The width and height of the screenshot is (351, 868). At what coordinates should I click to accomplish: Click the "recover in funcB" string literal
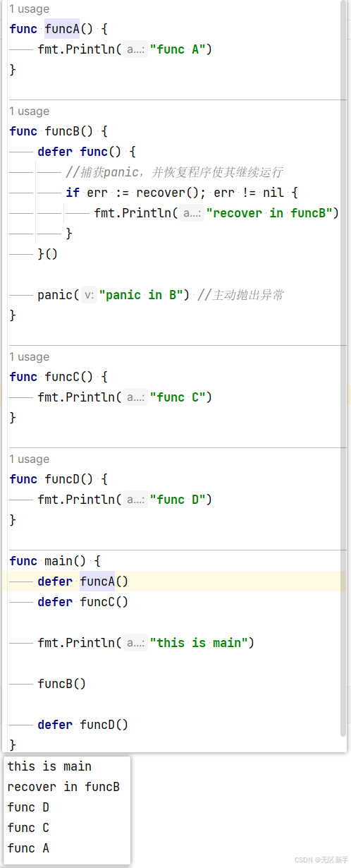click(x=272, y=213)
